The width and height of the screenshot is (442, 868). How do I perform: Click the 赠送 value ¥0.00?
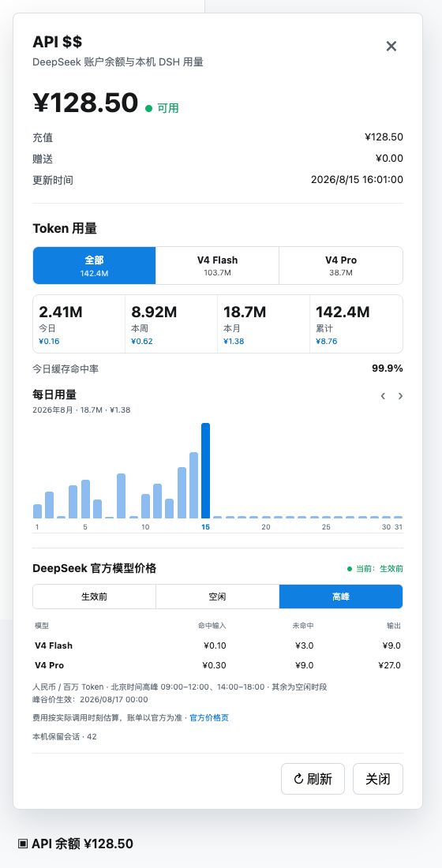[389, 159]
